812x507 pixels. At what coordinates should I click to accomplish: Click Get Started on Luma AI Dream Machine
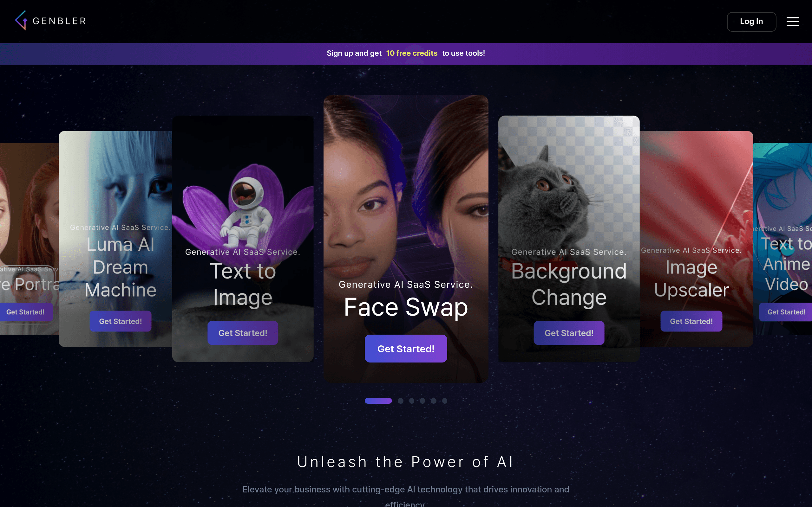pos(121,321)
